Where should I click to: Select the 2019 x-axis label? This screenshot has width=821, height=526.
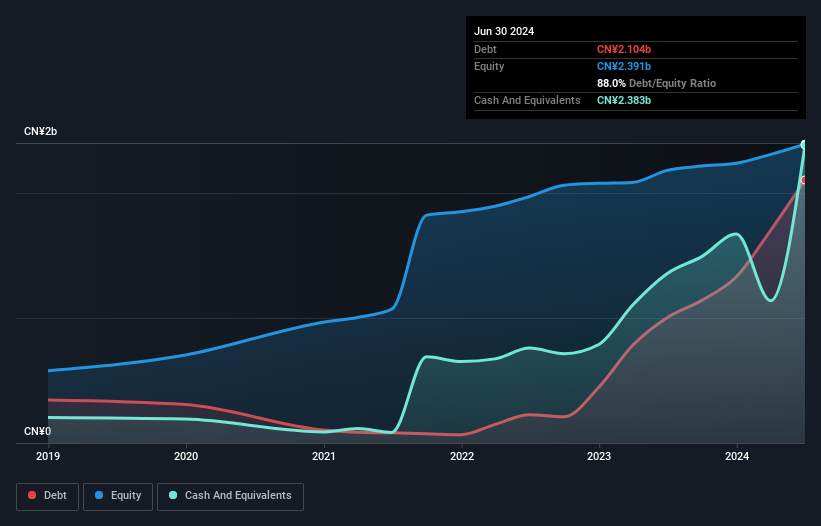48,456
